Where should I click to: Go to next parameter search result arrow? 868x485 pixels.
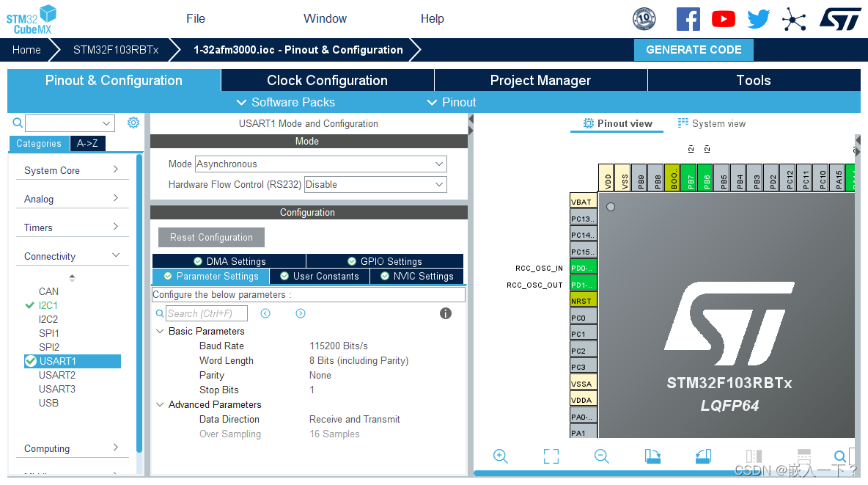[x=301, y=313]
